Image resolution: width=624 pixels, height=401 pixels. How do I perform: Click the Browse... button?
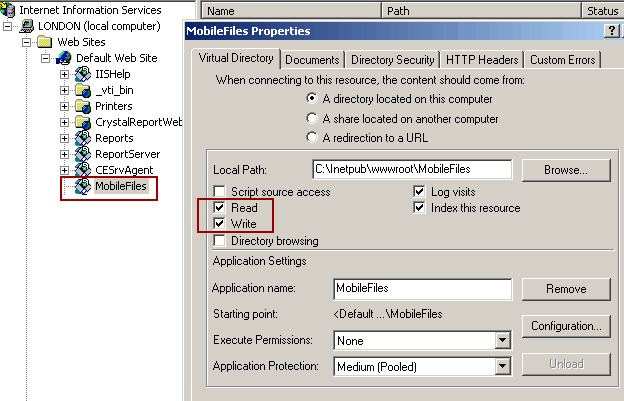tap(565, 171)
